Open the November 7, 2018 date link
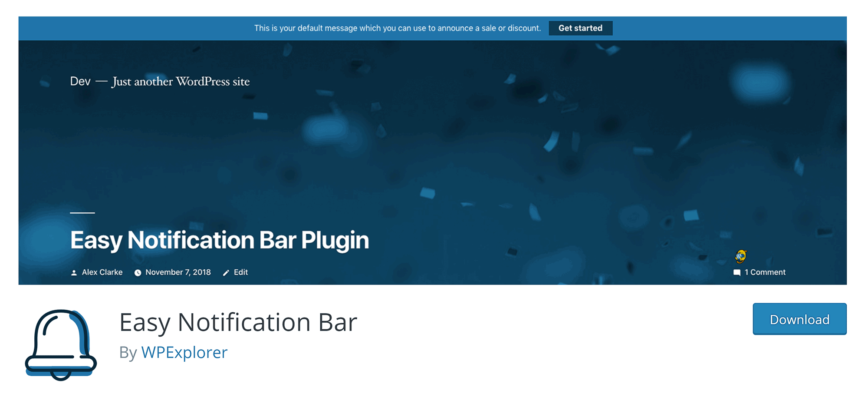868x397 pixels. pyautogui.click(x=178, y=272)
